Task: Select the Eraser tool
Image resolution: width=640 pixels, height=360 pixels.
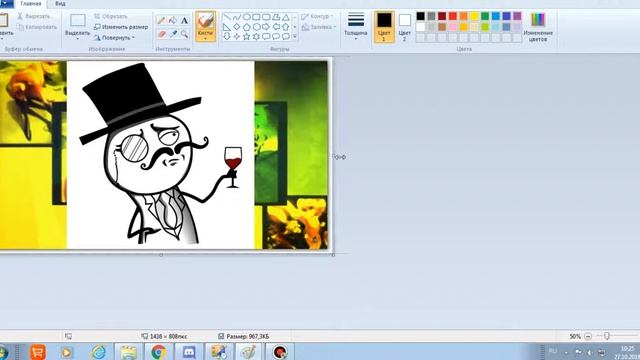Action: tap(162, 34)
